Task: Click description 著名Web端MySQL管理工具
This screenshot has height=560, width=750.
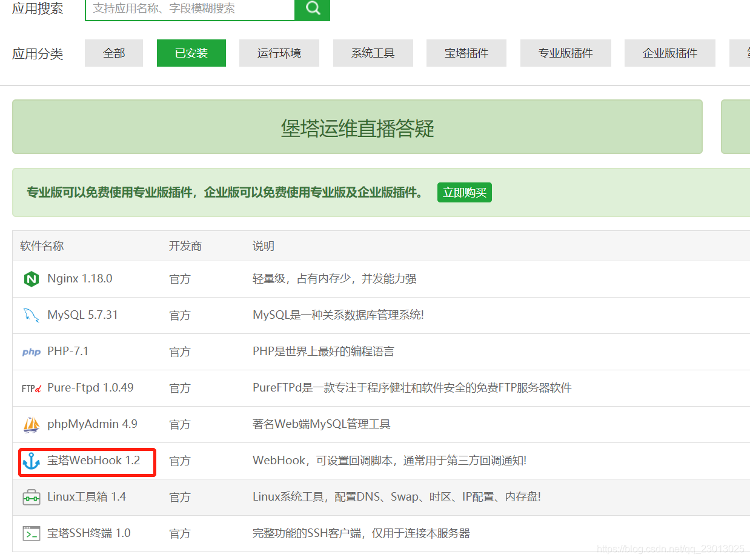Action: pos(322,424)
